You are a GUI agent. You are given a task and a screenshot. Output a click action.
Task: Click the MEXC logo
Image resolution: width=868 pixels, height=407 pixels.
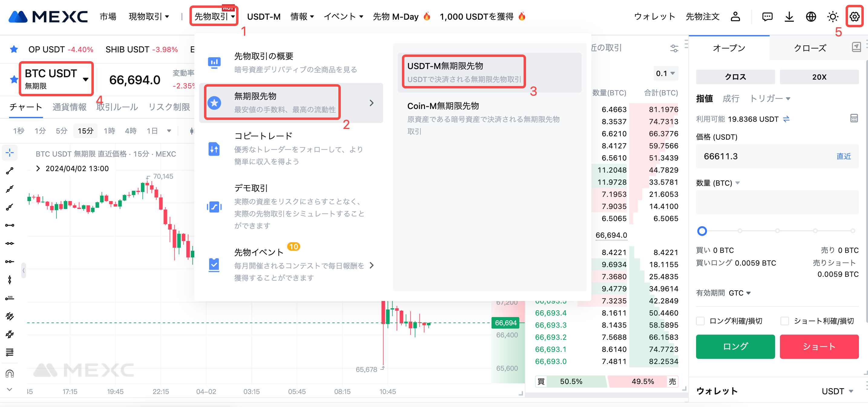click(x=48, y=17)
